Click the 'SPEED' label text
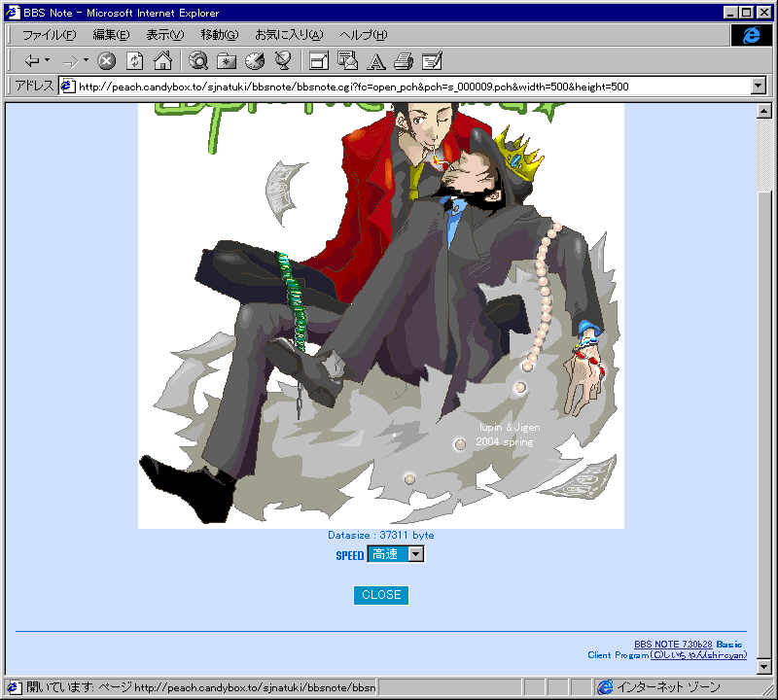778x700 pixels. [x=350, y=556]
